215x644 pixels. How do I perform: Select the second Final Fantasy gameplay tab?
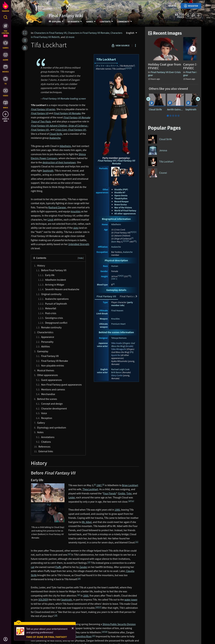pos(127,296)
